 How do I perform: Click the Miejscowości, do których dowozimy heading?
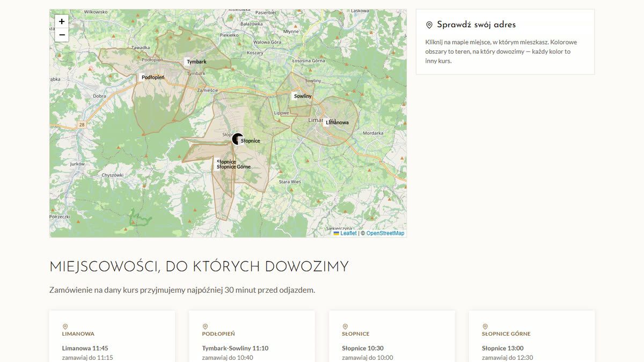click(x=199, y=267)
